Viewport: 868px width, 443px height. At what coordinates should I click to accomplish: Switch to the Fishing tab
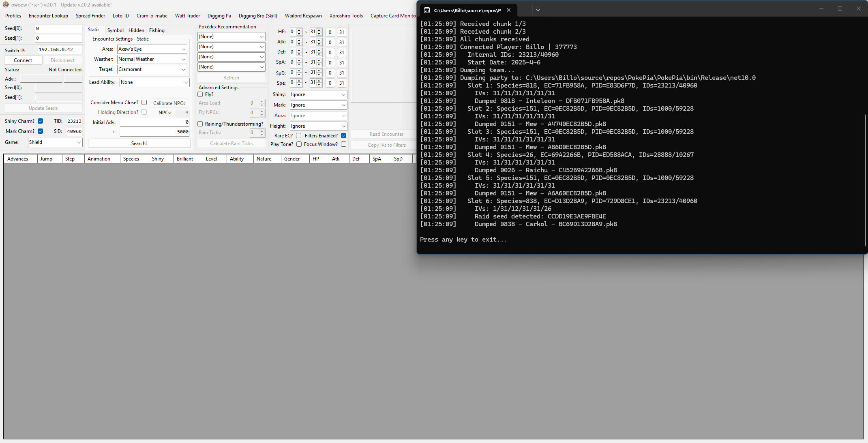(157, 30)
